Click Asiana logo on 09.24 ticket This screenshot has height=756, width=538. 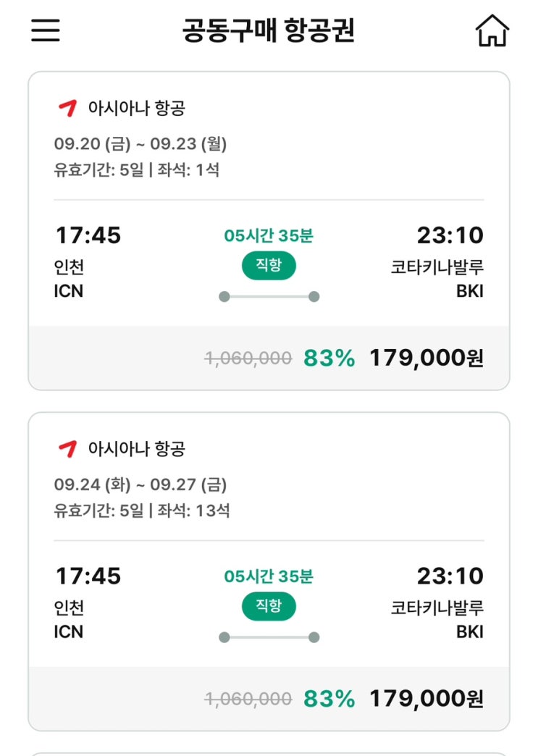[x=67, y=449]
